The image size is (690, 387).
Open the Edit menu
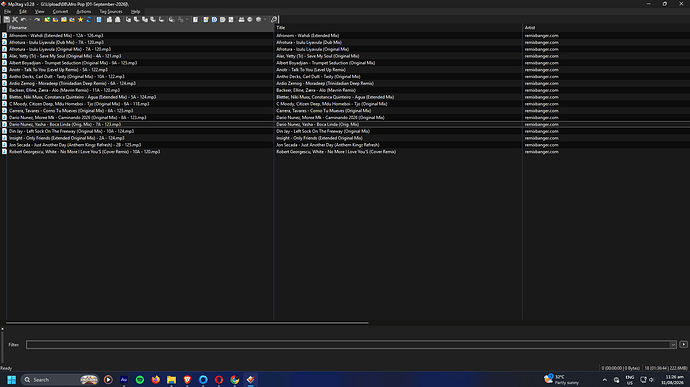tap(23, 11)
